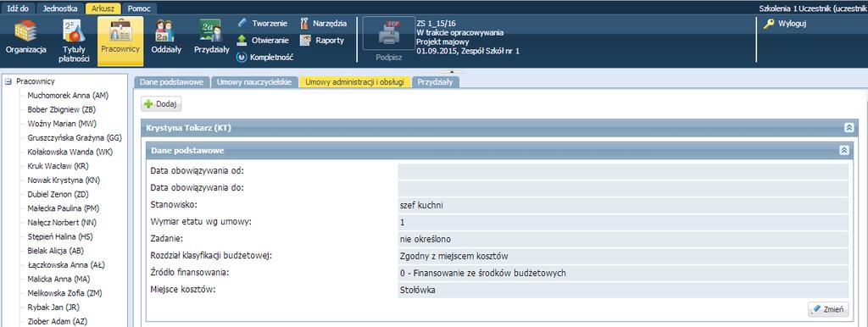Select Bober Zbigniew (ZB) in tree
868x327 pixels.
(x=61, y=109)
